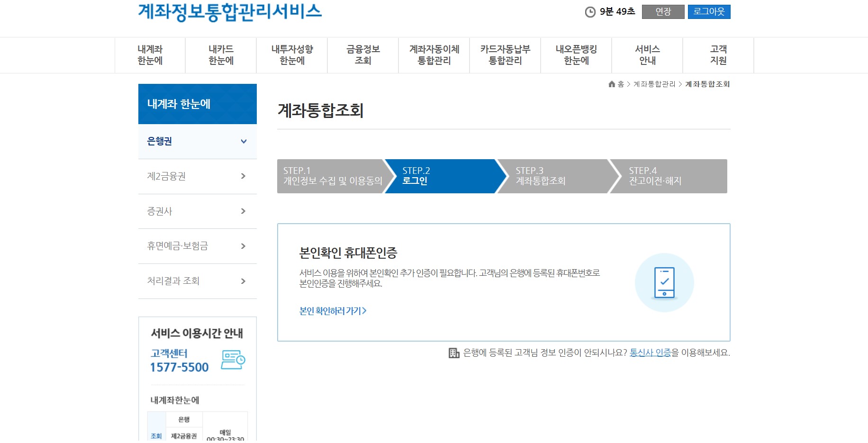Click the smartphone verification illustration icon

pos(664,282)
